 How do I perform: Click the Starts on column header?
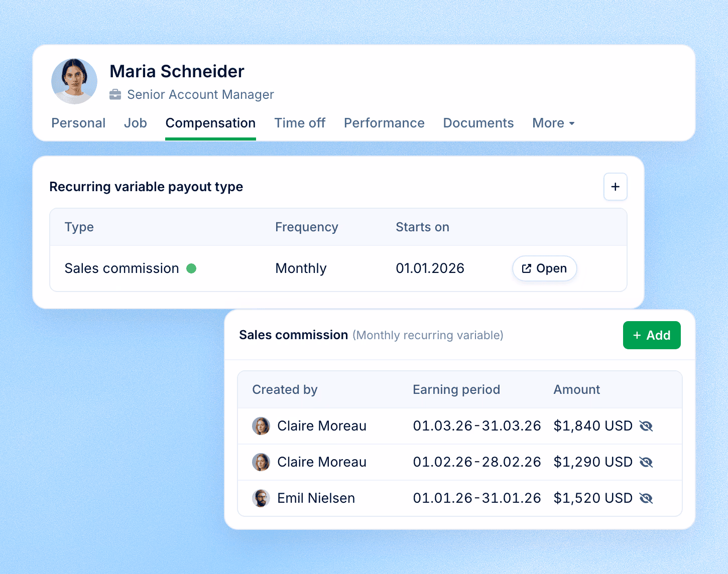coord(422,227)
